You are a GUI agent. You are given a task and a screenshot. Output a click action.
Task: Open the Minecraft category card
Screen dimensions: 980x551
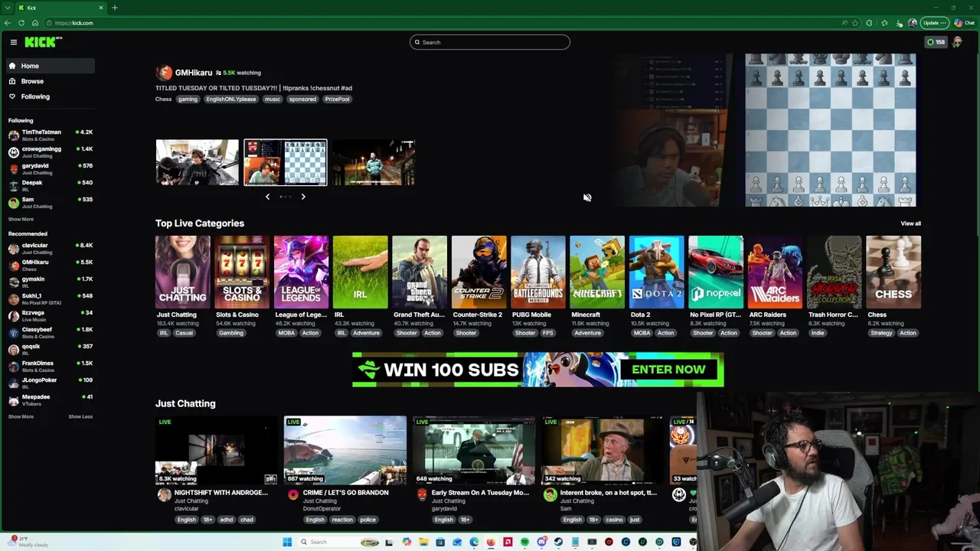597,272
